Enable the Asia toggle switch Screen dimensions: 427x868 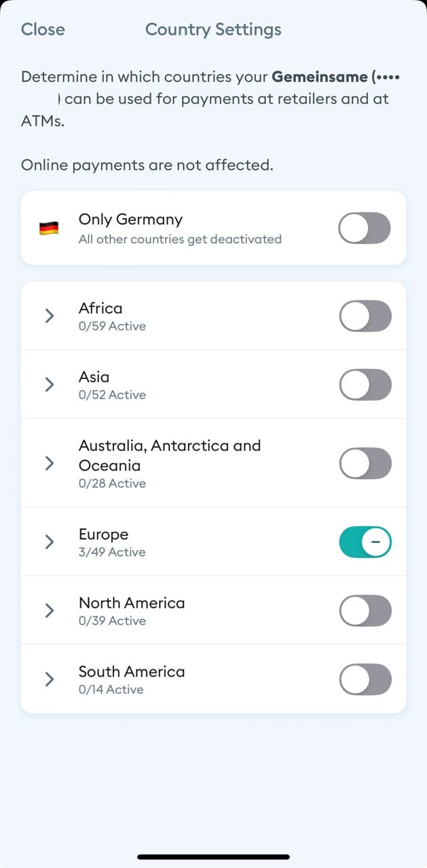(365, 384)
